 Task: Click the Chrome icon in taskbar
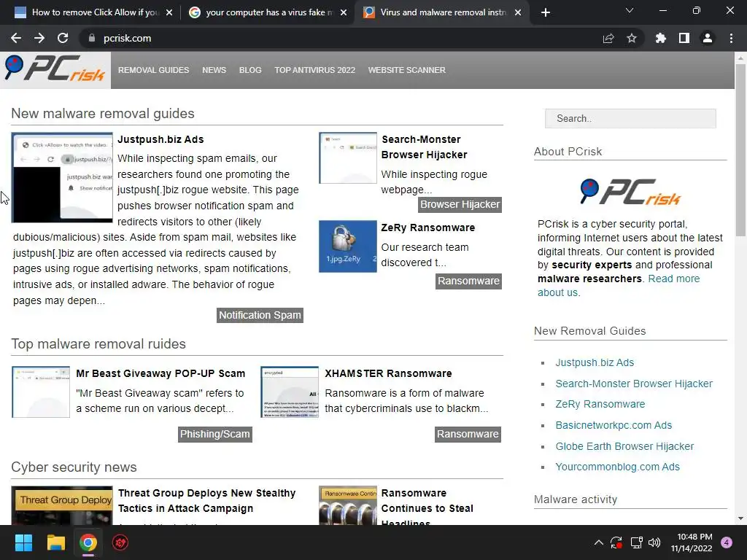[88, 542]
